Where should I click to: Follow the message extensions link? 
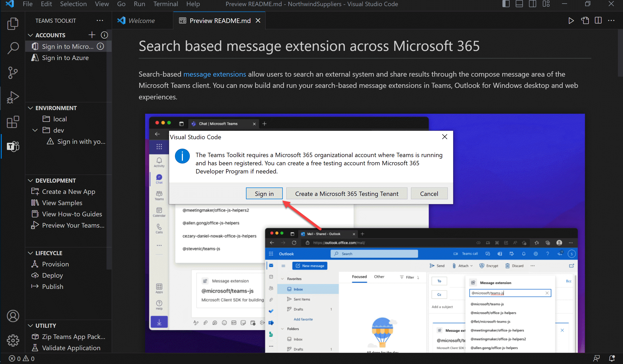pyautogui.click(x=215, y=74)
